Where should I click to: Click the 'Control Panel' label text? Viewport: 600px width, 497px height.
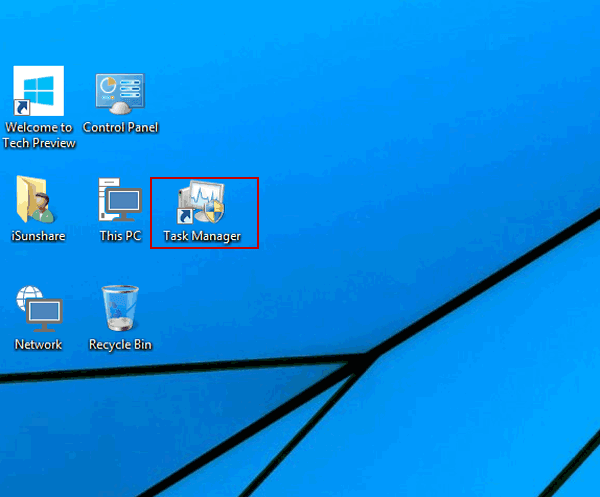[x=121, y=127]
